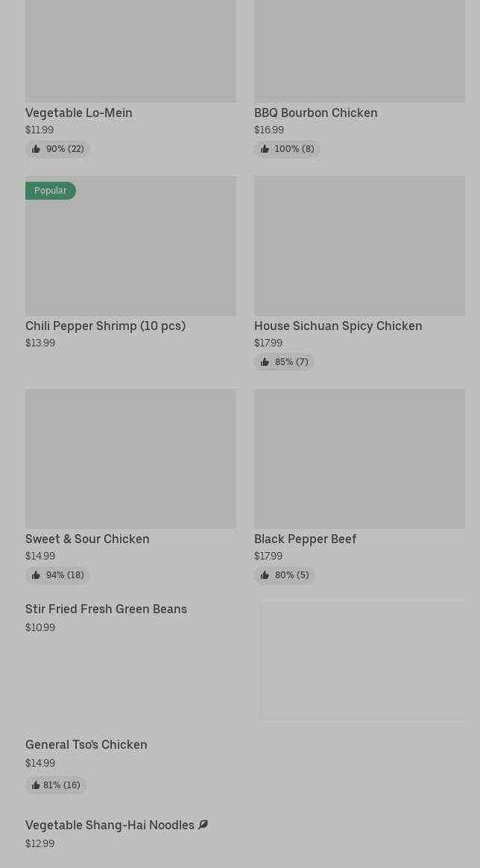Open the Stir Fried Fresh Green Beans photo
This screenshot has height=868, width=480.
(x=362, y=660)
